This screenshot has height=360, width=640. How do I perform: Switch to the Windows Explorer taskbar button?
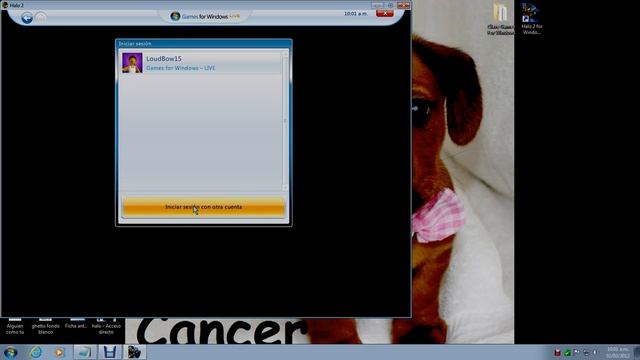[x=85, y=352]
